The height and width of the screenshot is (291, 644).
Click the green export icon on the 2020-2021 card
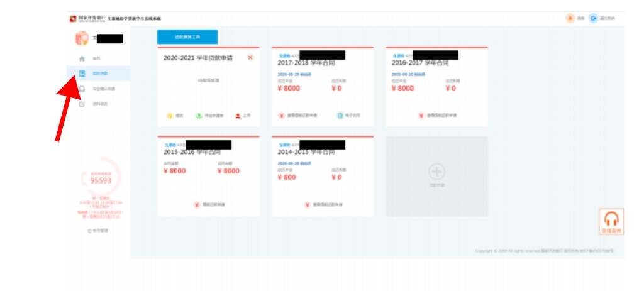[x=199, y=116]
